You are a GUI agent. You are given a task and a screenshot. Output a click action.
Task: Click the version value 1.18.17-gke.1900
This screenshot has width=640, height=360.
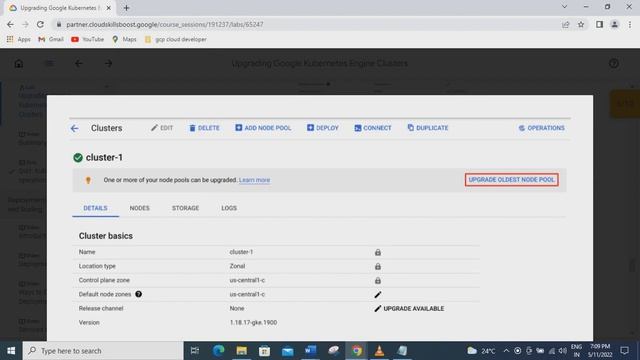click(253, 322)
